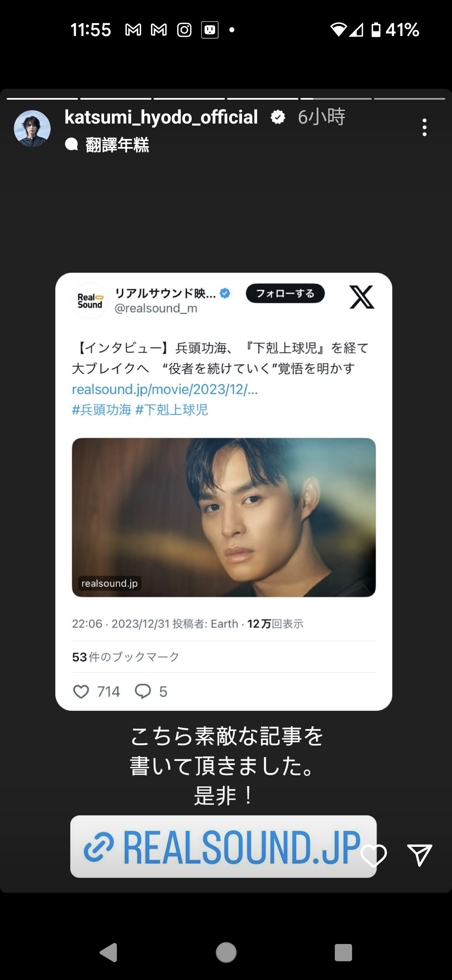Tap the Real Sound account avatar
This screenshot has height=980, width=452.
[90, 301]
